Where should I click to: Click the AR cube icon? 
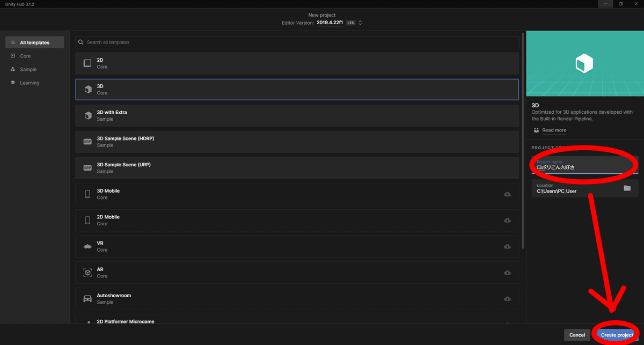pyautogui.click(x=87, y=273)
